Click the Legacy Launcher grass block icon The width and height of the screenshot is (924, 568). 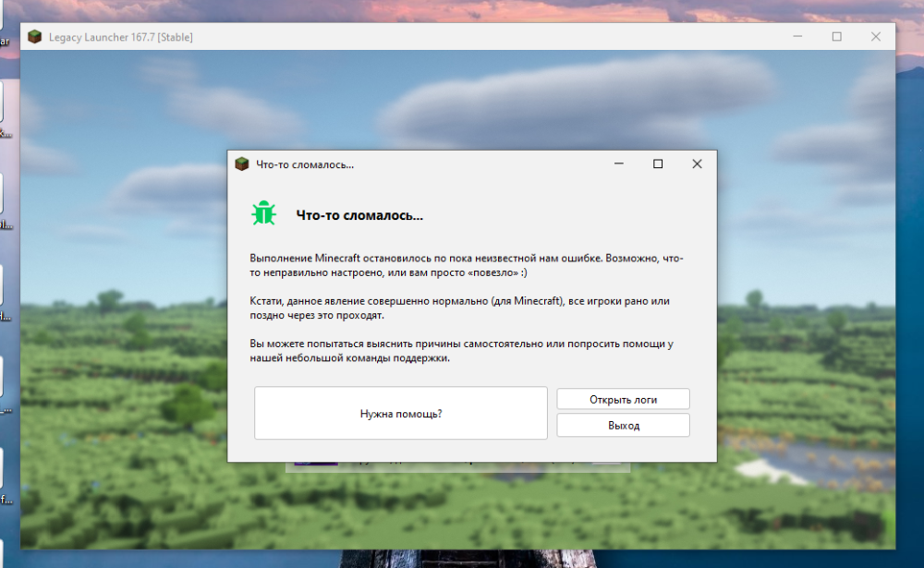coord(35,37)
